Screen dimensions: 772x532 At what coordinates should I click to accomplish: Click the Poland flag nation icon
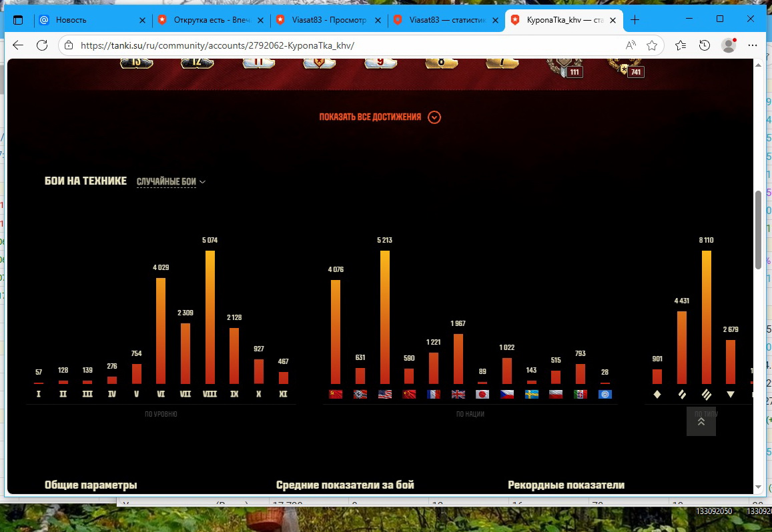556,394
